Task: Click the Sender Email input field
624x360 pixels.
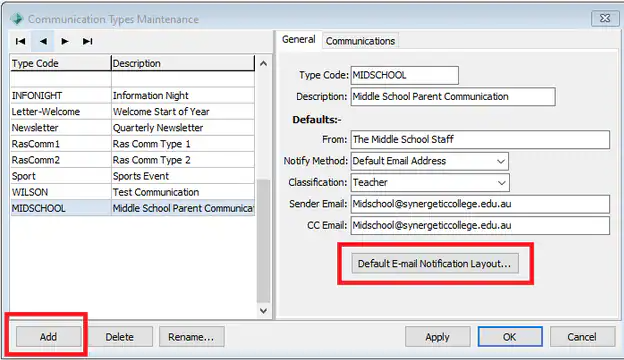Action: pyautogui.click(x=480, y=204)
